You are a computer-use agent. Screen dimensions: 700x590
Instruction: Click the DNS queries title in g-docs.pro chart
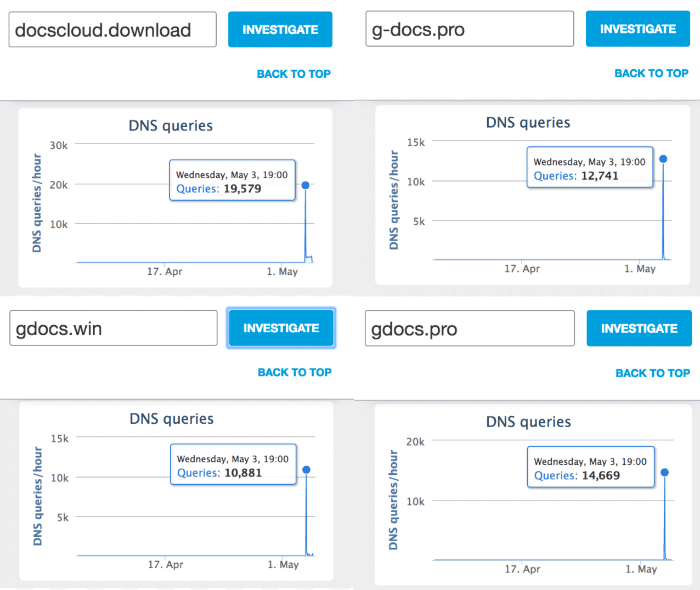(x=528, y=123)
